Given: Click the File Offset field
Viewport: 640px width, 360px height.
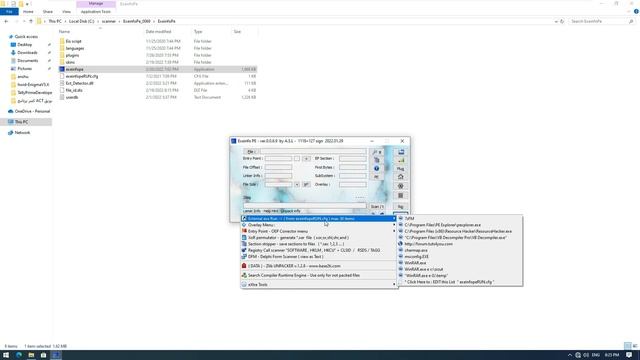Looking at the screenshot, I should coord(278,167).
